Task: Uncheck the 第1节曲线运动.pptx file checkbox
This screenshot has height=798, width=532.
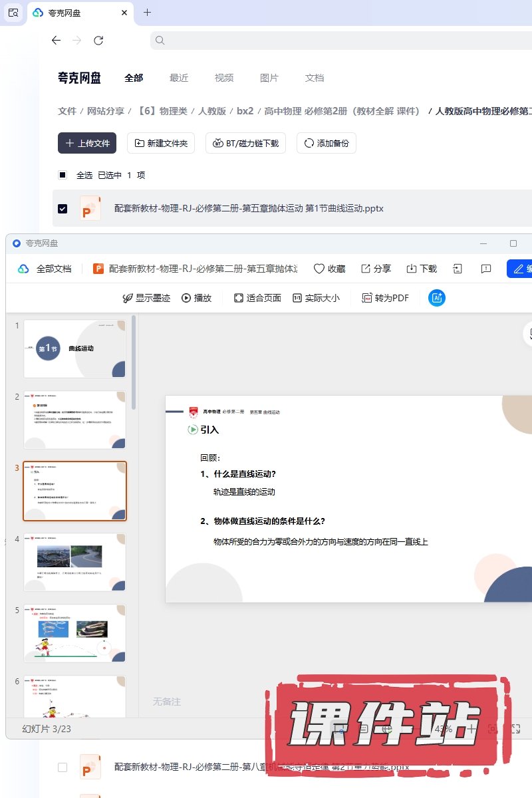Action: coord(63,209)
